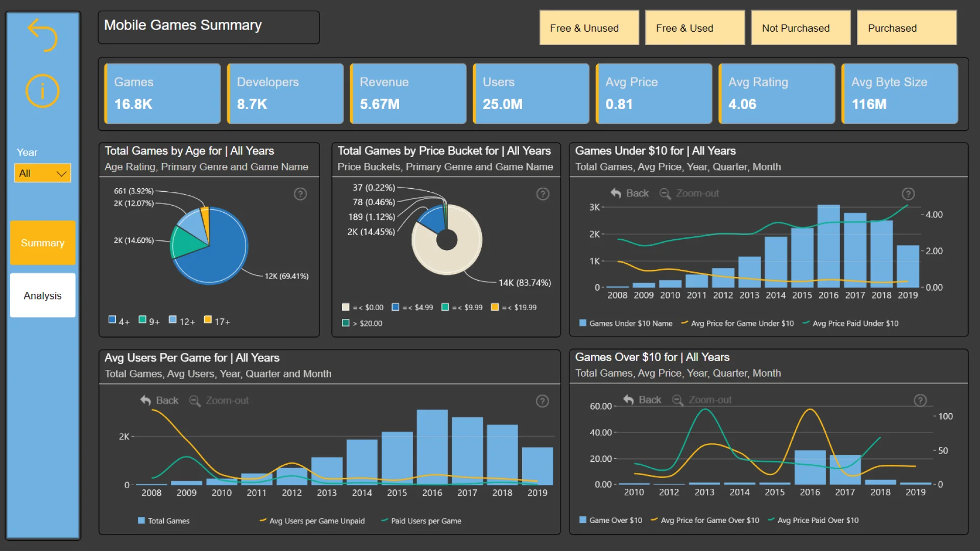Select the Avg Price 0.81 card
The width and height of the screenshot is (980, 551).
(654, 94)
